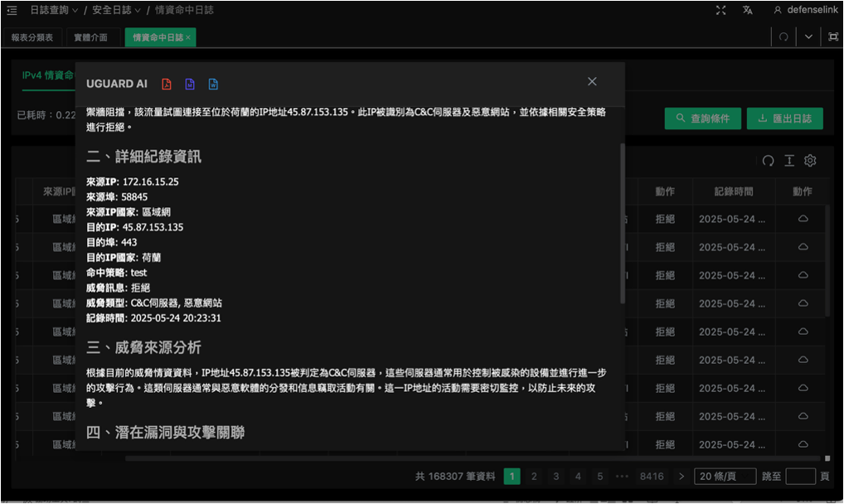Click the 匯出日誌 export button

tap(784, 119)
